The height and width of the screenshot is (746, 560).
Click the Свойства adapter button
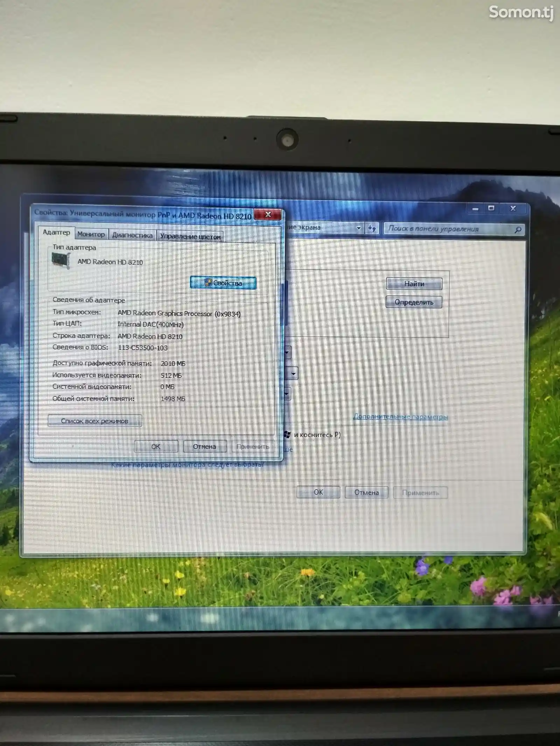tap(223, 283)
